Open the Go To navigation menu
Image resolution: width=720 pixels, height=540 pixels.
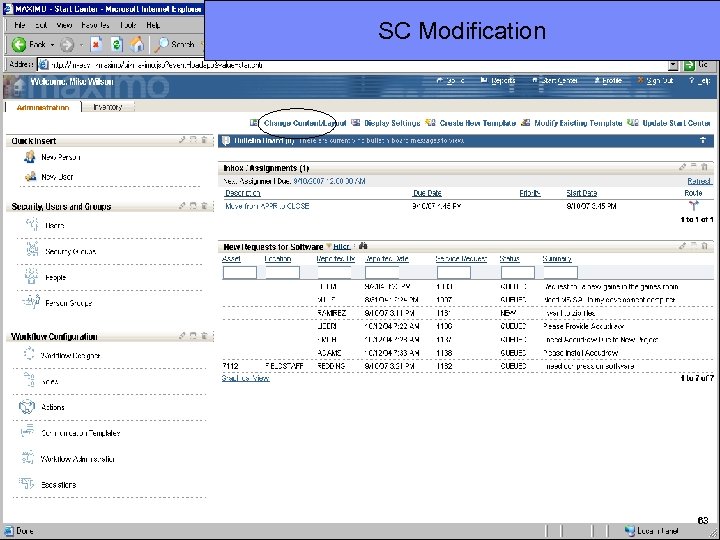(451, 81)
